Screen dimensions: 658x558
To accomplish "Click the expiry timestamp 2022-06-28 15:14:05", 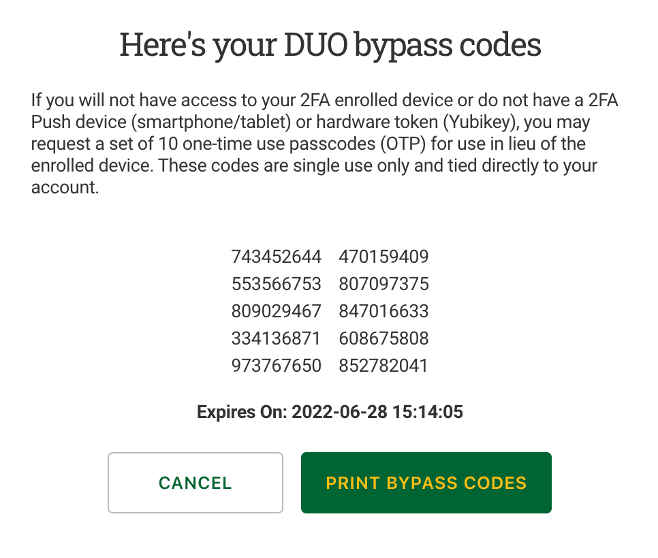I will (377, 411).
